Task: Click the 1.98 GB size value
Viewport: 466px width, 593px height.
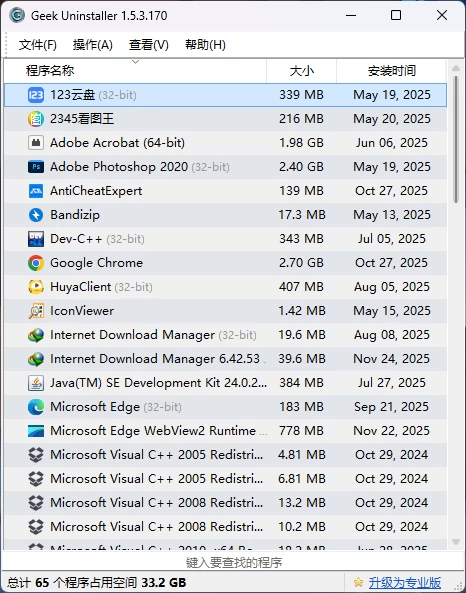Action: (301, 143)
